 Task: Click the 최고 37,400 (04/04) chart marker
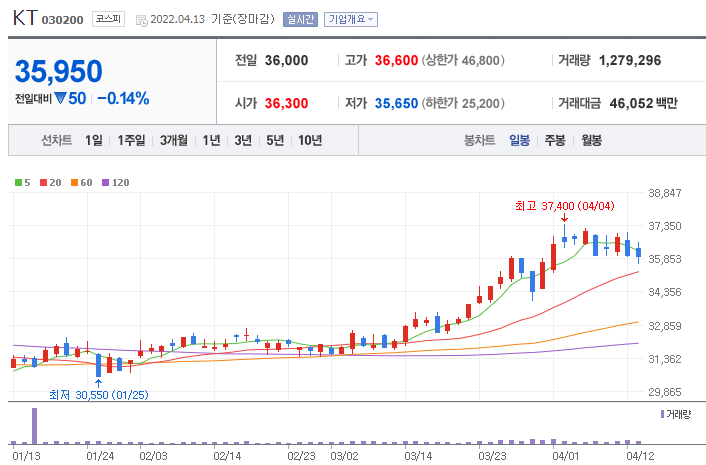(x=565, y=206)
